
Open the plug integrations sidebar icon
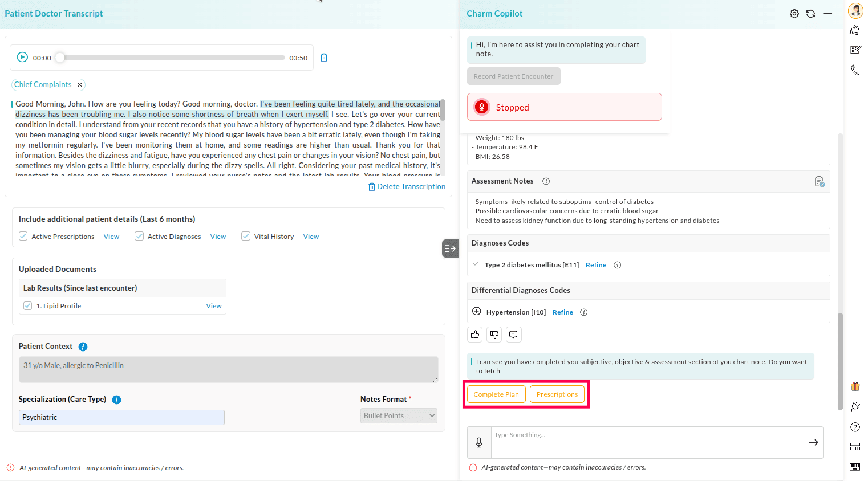point(855,406)
